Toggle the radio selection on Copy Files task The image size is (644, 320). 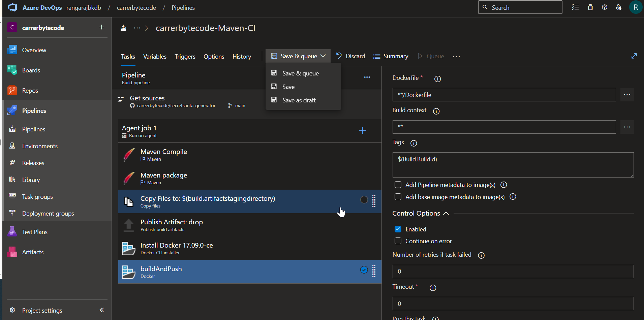364,200
